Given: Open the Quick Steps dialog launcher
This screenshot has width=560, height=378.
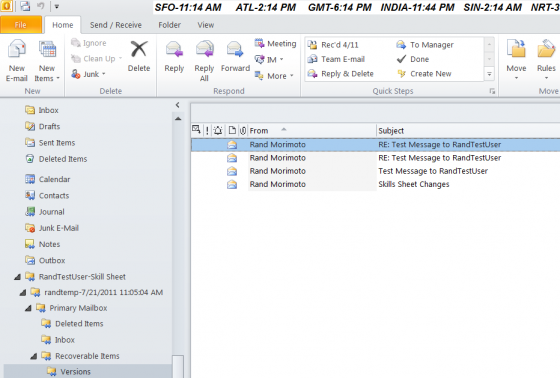Looking at the screenshot, I should pyautogui.click(x=492, y=91).
